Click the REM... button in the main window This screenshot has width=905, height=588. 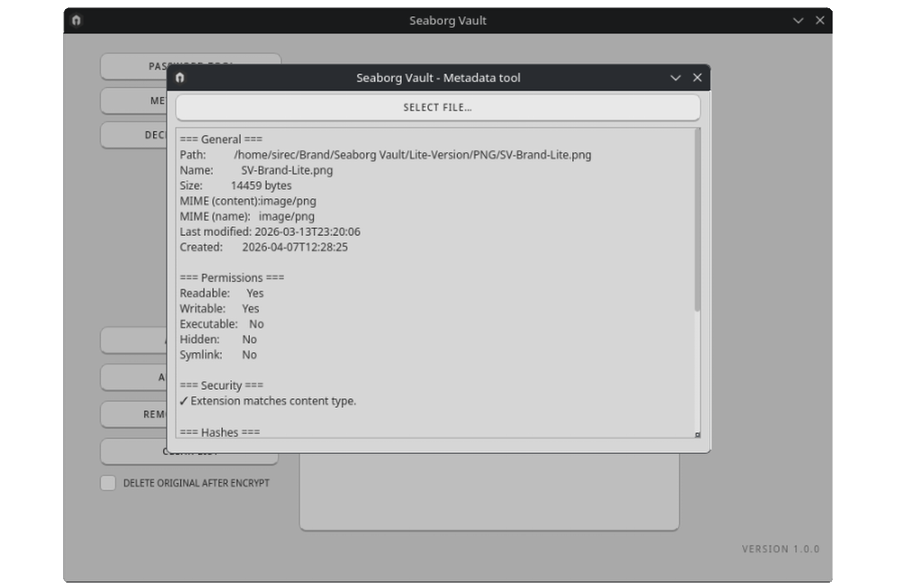tap(133, 414)
